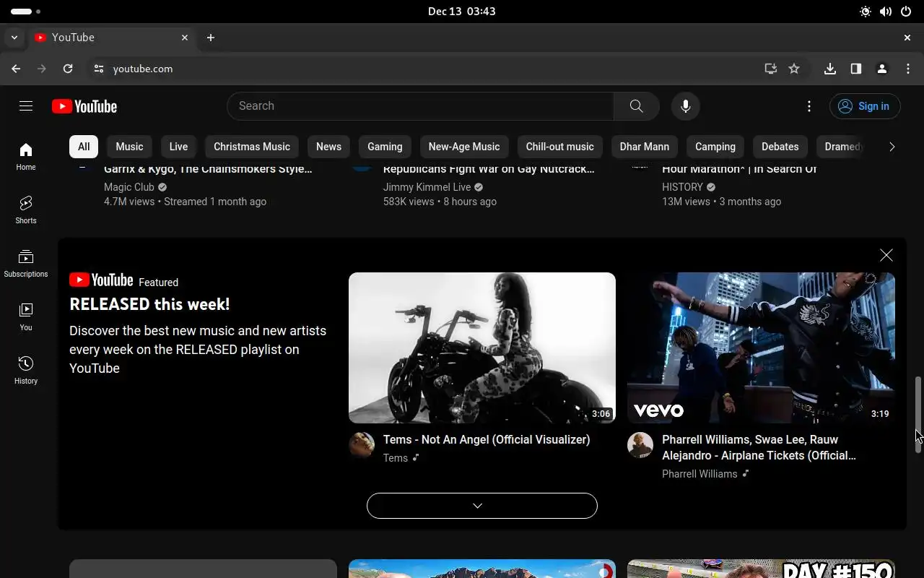Toggle the browser side panel icon

[856, 69]
